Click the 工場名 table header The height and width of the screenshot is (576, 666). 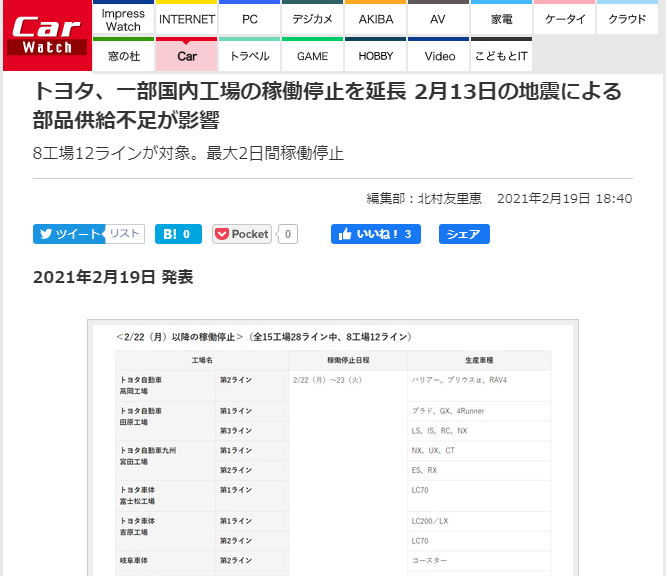202,360
